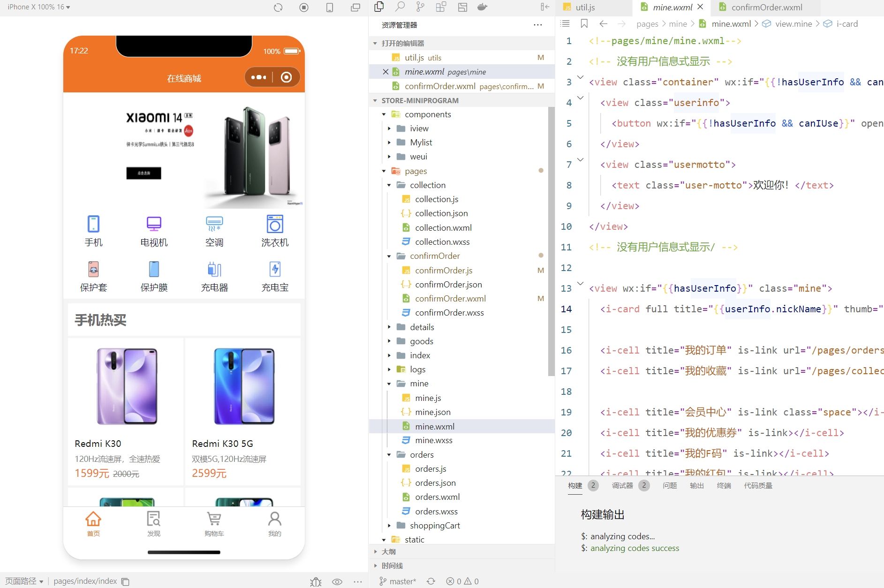Click the refresh/compile icon in simulator toolbar
The height and width of the screenshot is (588, 884).
(x=278, y=8)
